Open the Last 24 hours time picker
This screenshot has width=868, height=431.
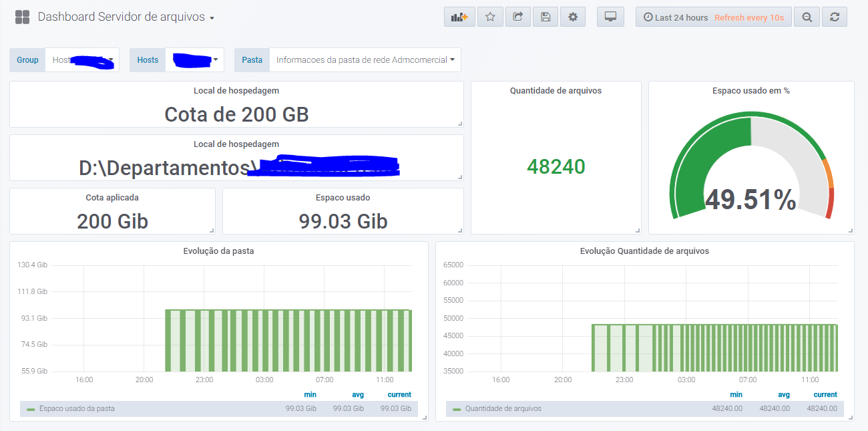[675, 18]
